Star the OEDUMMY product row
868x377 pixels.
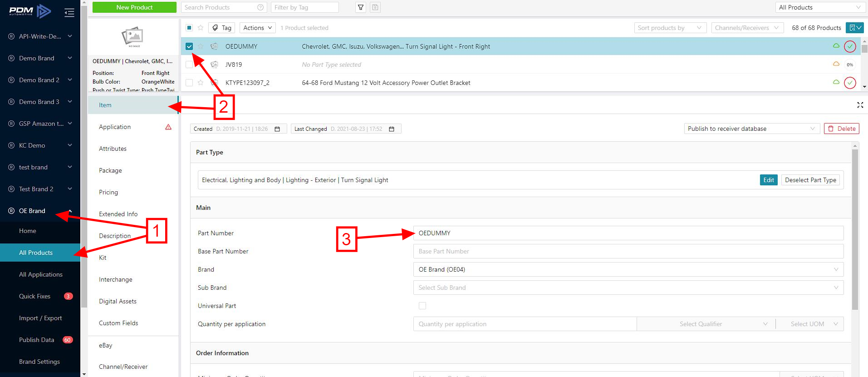click(201, 46)
